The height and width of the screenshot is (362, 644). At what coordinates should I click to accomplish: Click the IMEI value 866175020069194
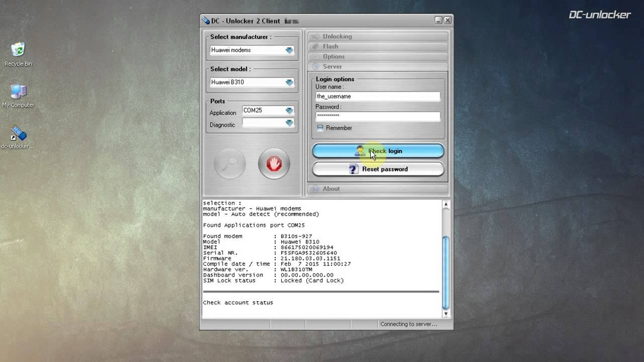(307, 247)
